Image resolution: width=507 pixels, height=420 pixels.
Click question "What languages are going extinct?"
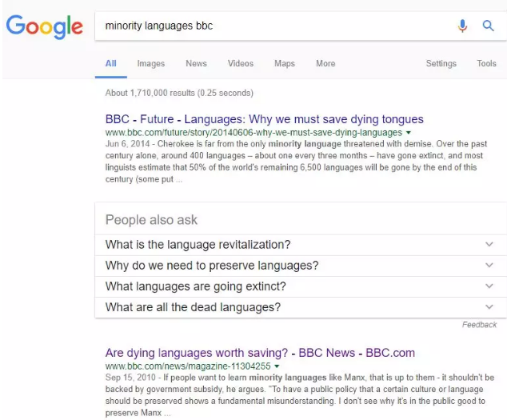196,286
